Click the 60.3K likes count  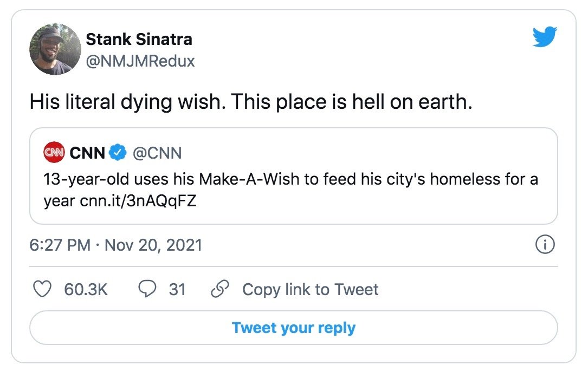[86, 290]
